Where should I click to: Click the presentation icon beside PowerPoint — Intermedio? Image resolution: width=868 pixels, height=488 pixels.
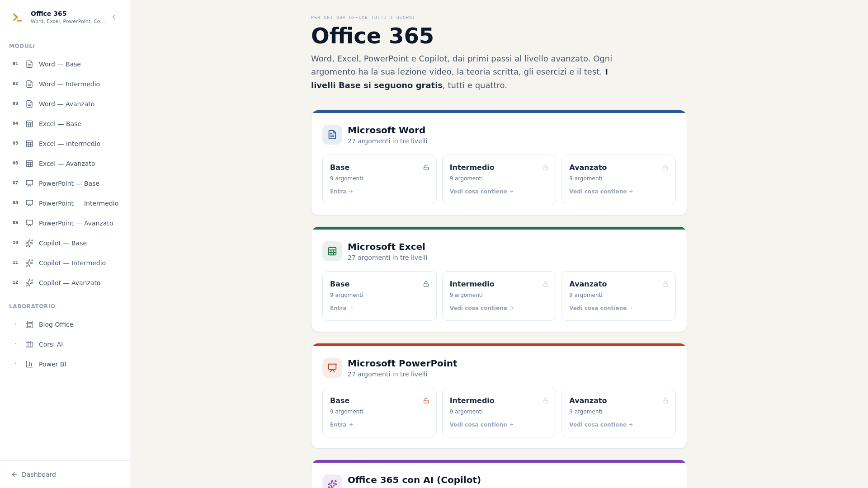click(29, 203)
